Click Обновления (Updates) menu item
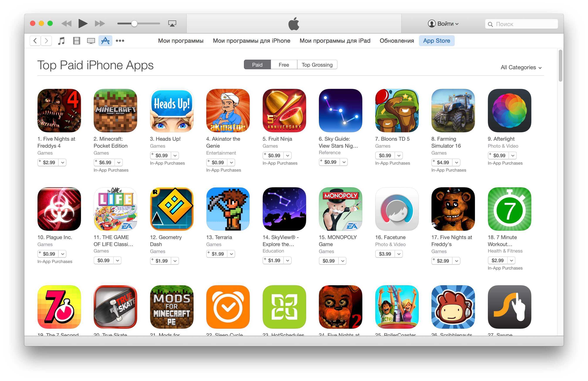The height and width of the screenshot is (381, 588). click(x=396, y=41)
